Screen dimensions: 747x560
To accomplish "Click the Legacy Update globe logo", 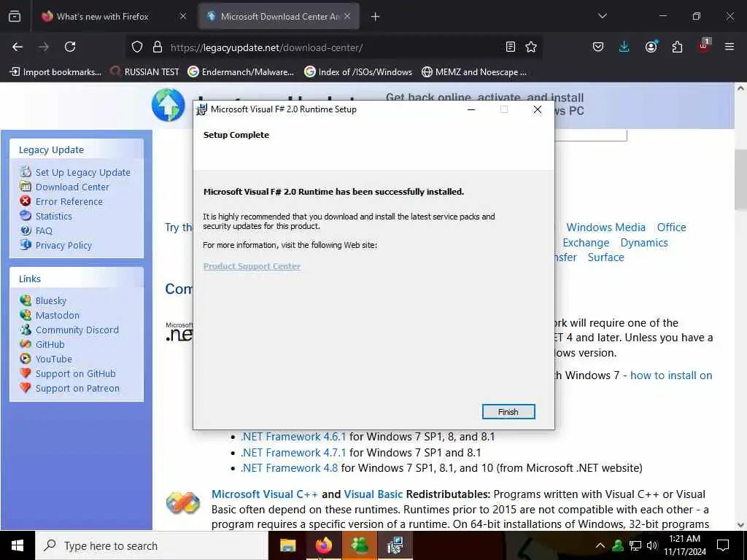I will tap(169, 105).
